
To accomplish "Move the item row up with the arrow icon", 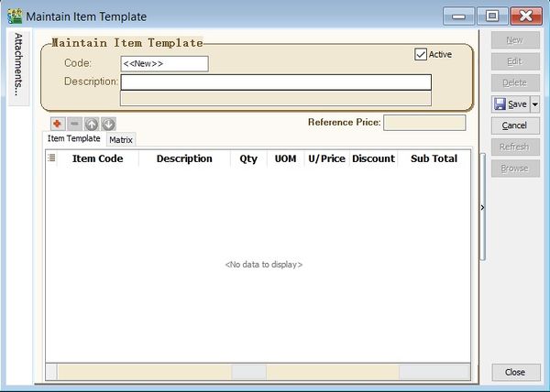I will [x=92, y=124].
